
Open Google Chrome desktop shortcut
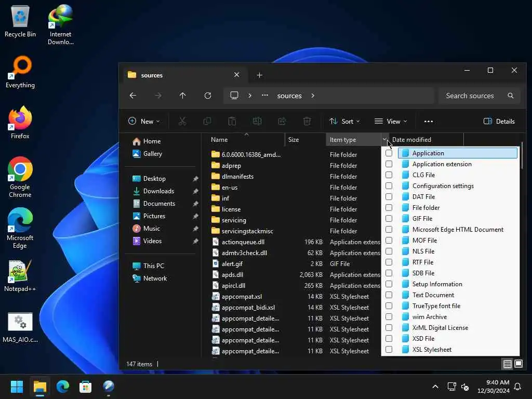20,177
